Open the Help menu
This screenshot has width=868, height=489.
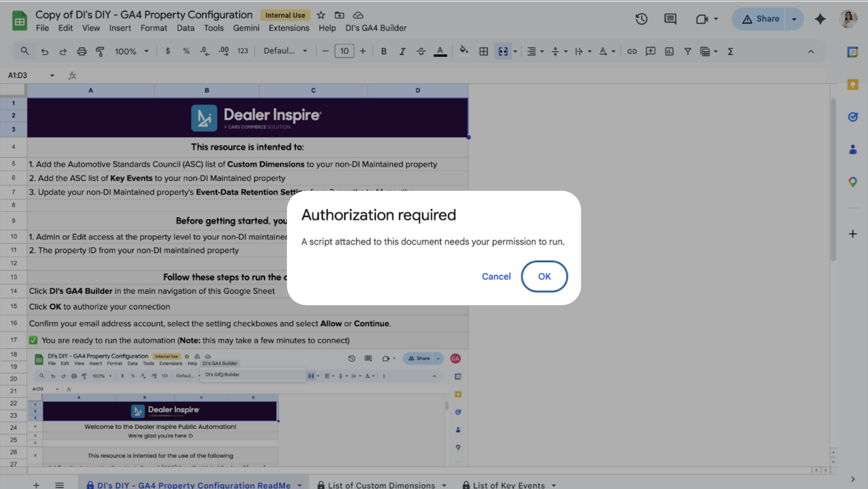point(327,28)
